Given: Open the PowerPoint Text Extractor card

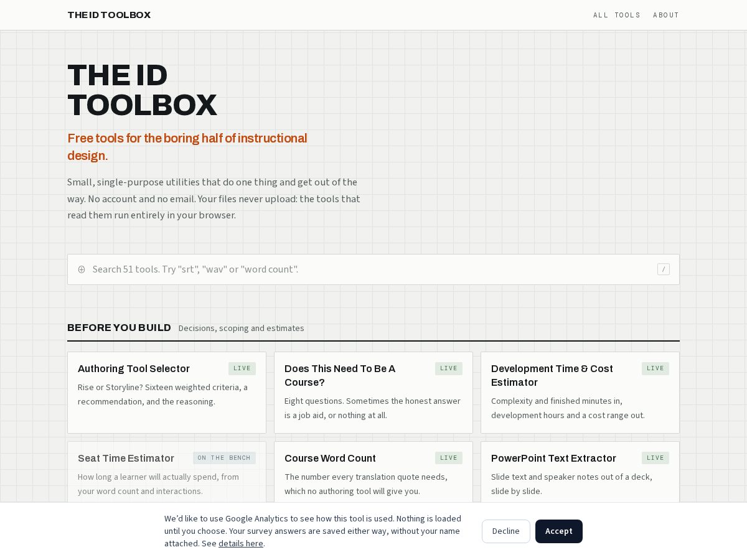Looking at the screenshot, I should tap(580, 472).
